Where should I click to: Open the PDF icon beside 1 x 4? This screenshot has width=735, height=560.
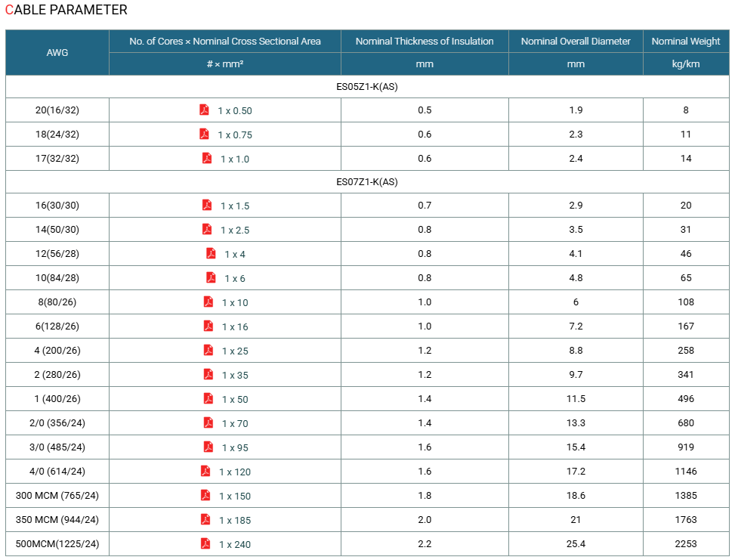click(x=211, y=253)
